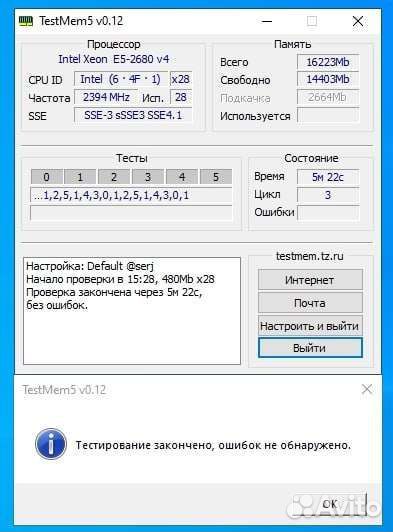Click the blue information icon in the dialog

pos(51,444)
